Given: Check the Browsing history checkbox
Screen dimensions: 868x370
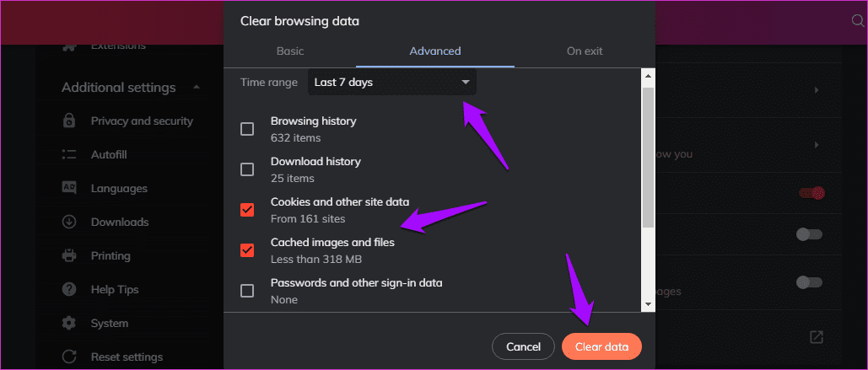Looking at the screenshot, I should coord(247,129).
